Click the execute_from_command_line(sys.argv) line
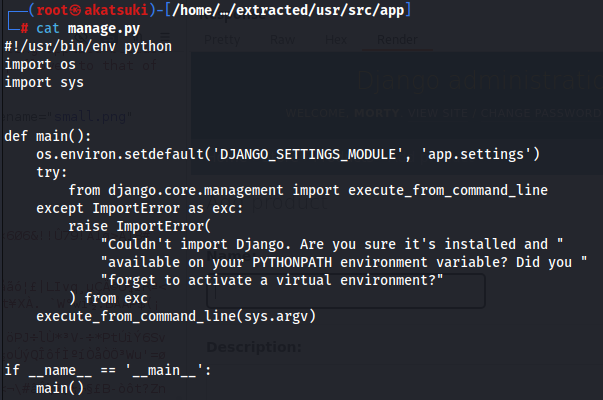 pyautogui.click(x=176, y=317)
